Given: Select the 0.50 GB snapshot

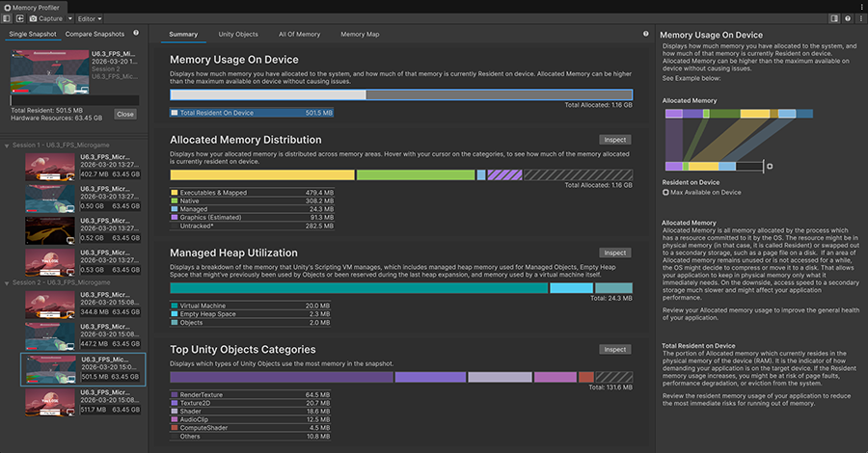Looking at the screenshot, I should click(x=83, y=198).
